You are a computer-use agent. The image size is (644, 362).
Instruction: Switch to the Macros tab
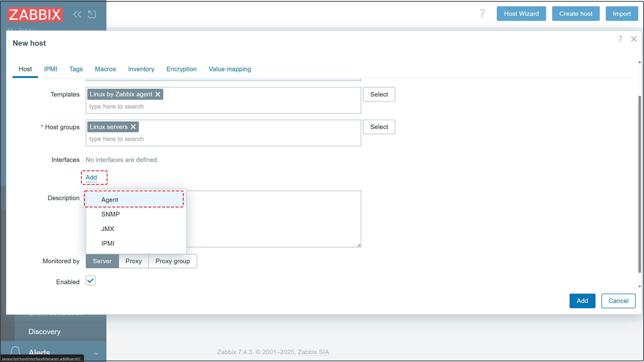pos(105,69)
